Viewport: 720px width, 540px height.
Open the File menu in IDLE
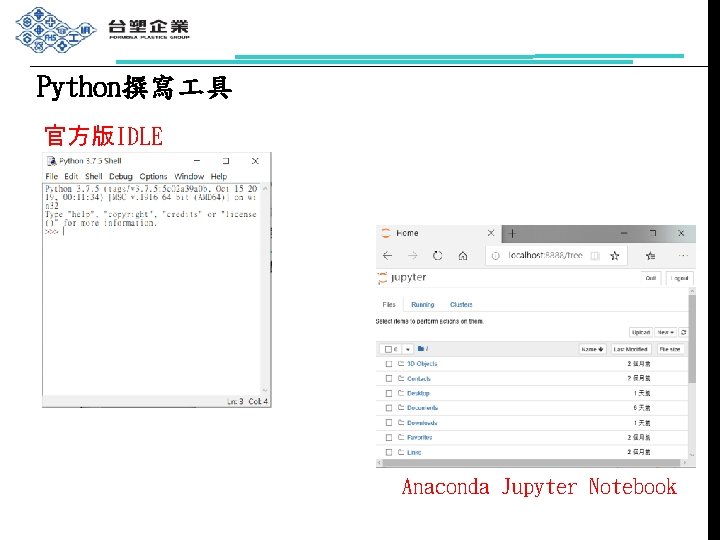point(51,176)
